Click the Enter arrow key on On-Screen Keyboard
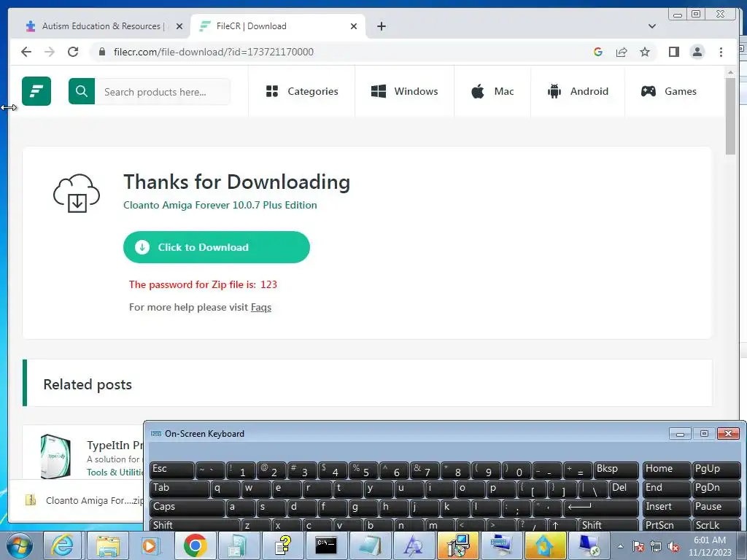747x560 pixels. 601,508
